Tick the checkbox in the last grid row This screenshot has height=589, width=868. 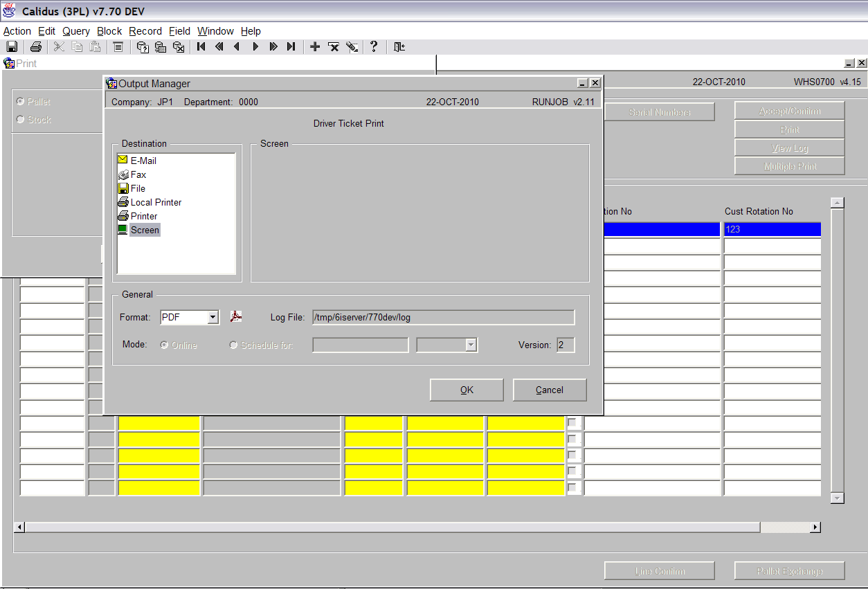tap(572, 487)
